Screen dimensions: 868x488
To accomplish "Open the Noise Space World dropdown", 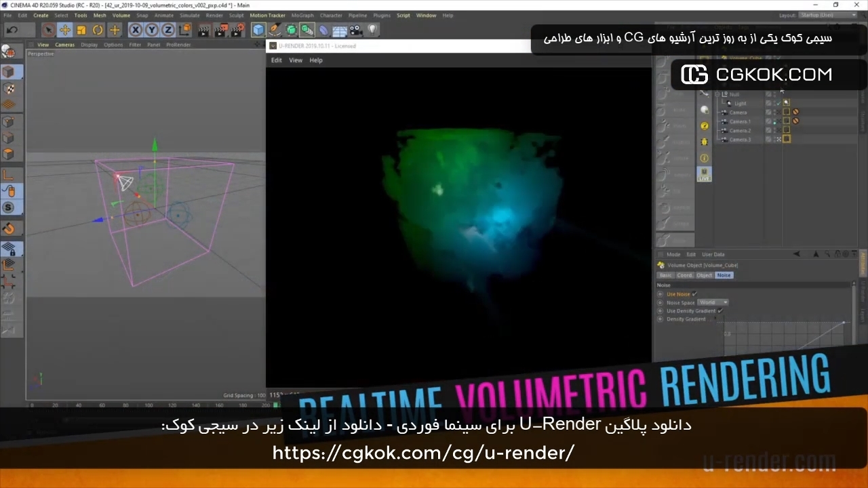I will pyautogui.click(x=713, y=302).
